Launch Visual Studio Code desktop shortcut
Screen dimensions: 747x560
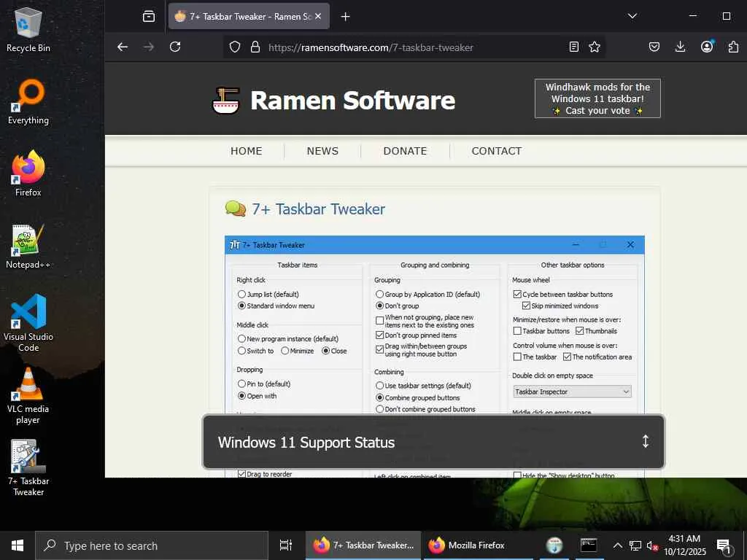(28, 323)
